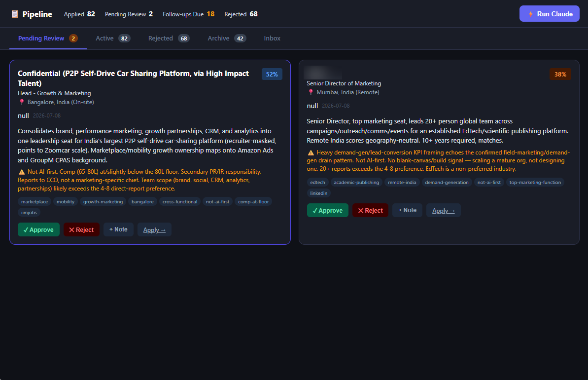Click the Pipeline clipboard icon
The width and height of the screenshot is (588, 380).
(x=15, y=14)
